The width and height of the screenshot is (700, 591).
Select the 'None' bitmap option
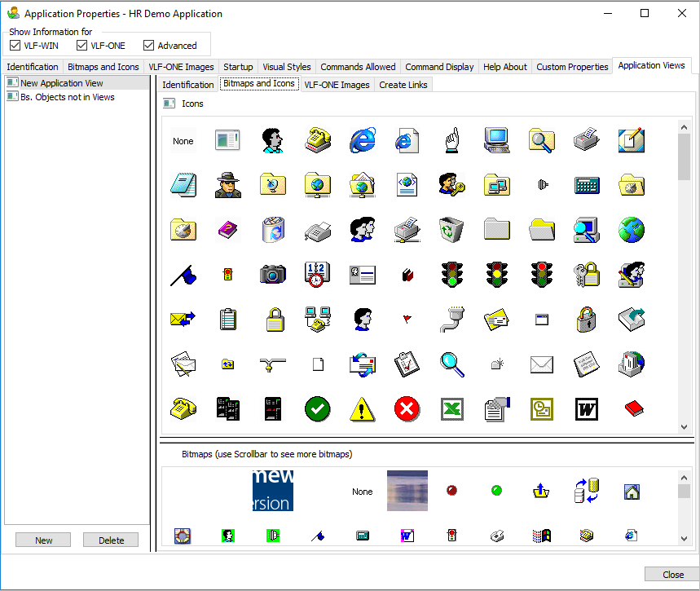pos(362,492)
